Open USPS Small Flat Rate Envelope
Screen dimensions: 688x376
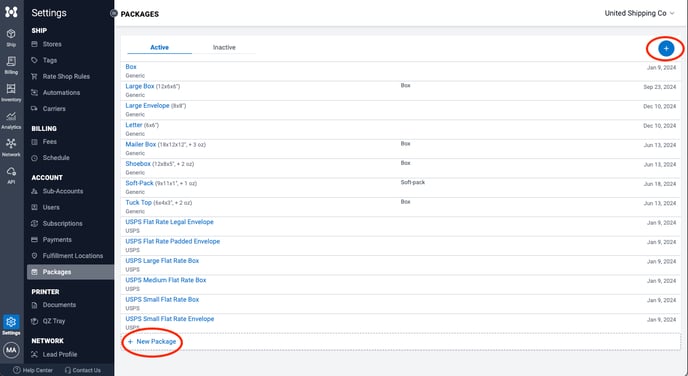point(169,319)
